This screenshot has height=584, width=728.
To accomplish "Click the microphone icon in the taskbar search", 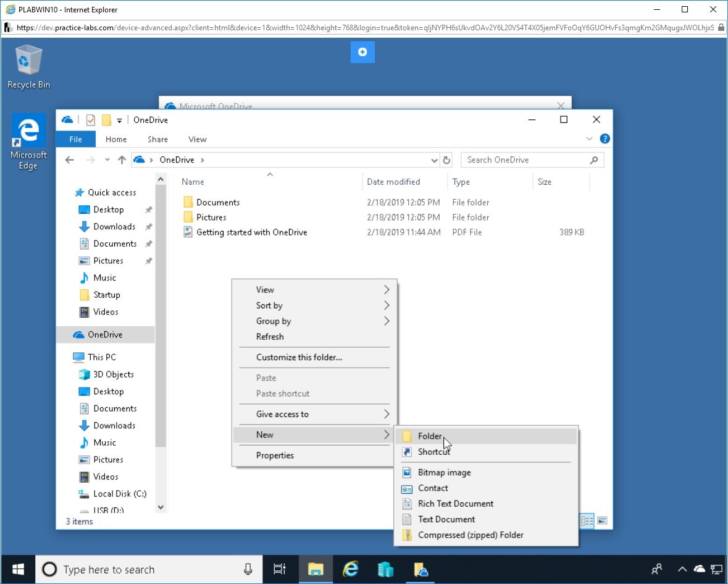I will 248,569.
